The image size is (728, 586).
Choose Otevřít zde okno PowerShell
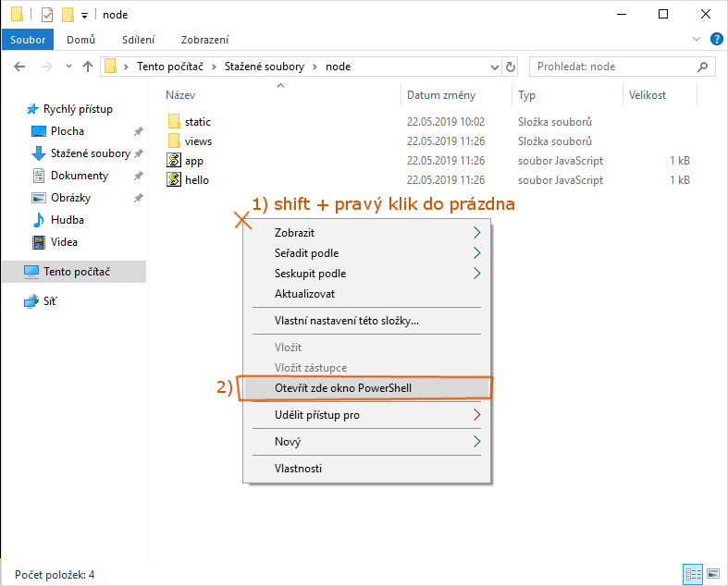[367, 388]
